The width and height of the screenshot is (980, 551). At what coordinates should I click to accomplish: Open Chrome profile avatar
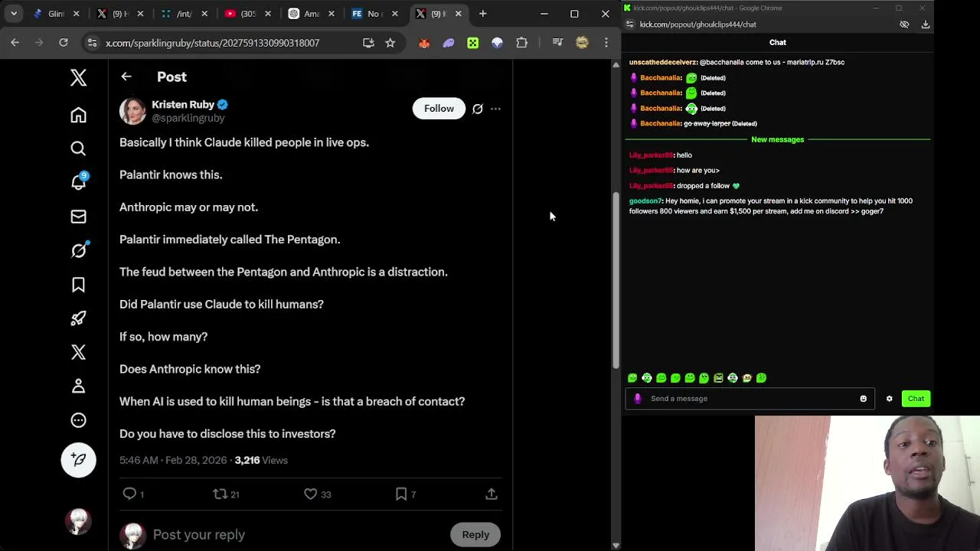tap(582, 43)
